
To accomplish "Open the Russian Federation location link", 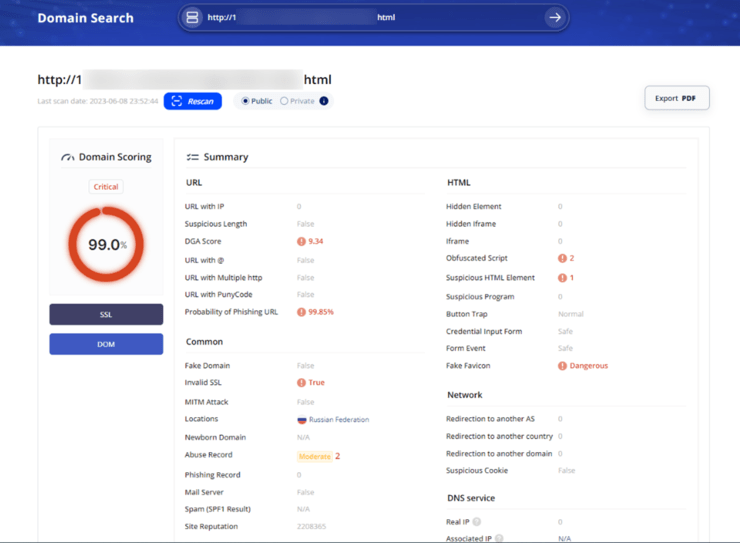I will 339,420.
